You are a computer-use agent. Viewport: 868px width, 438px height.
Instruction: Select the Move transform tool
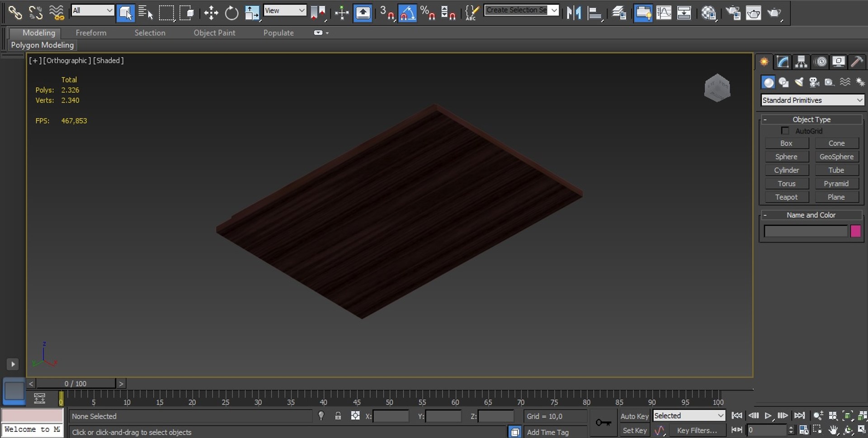point(211,13)
